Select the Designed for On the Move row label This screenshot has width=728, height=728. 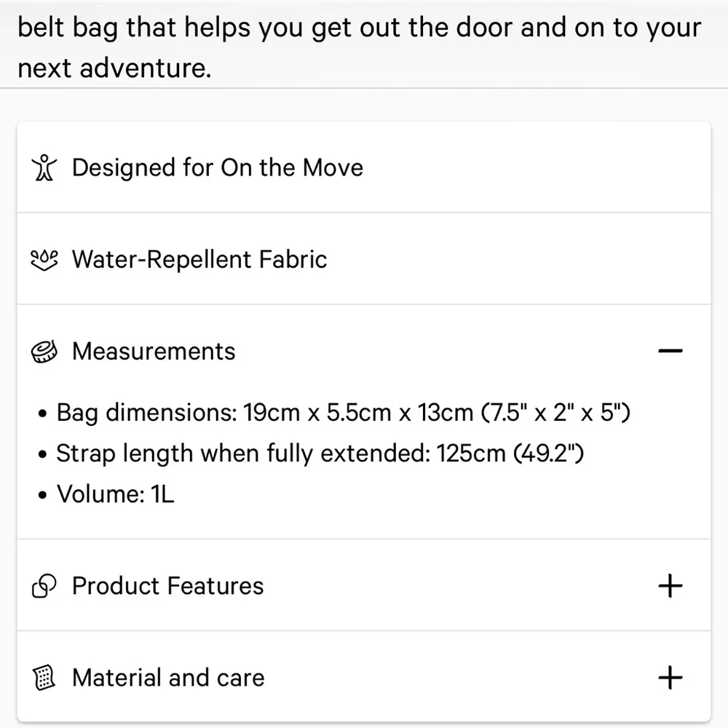pos(217,168)
